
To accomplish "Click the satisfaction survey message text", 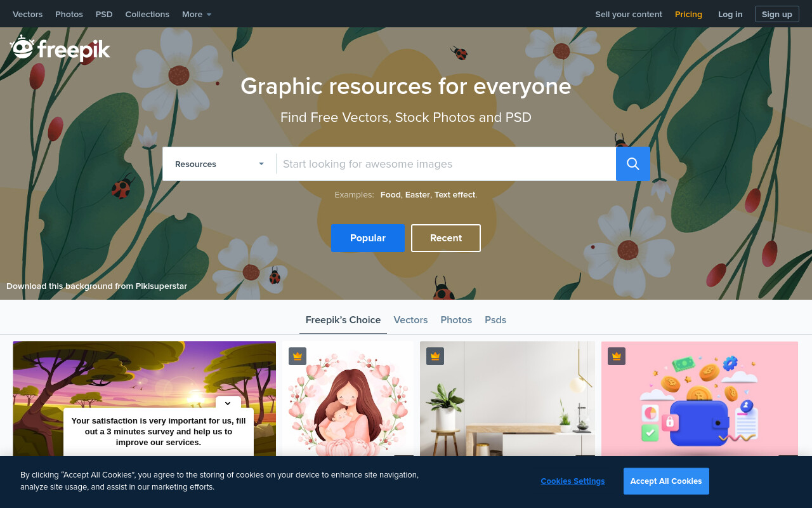I will click(159, 431).
